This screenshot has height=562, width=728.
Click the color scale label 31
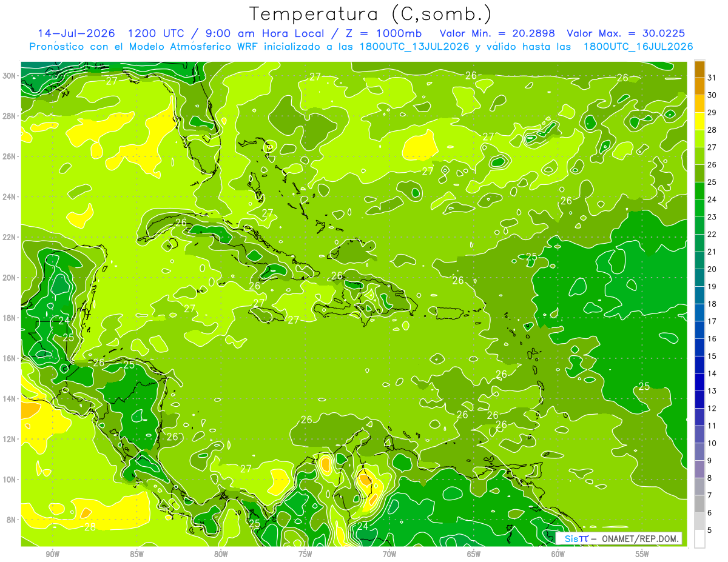712,78
